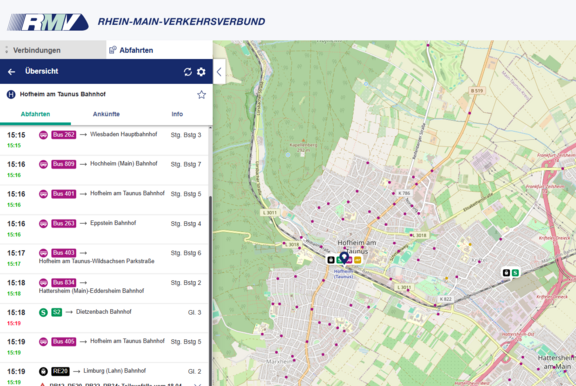576x386 pixels.
Task: Switch to the Verbindungen tab
Action: 53,50
